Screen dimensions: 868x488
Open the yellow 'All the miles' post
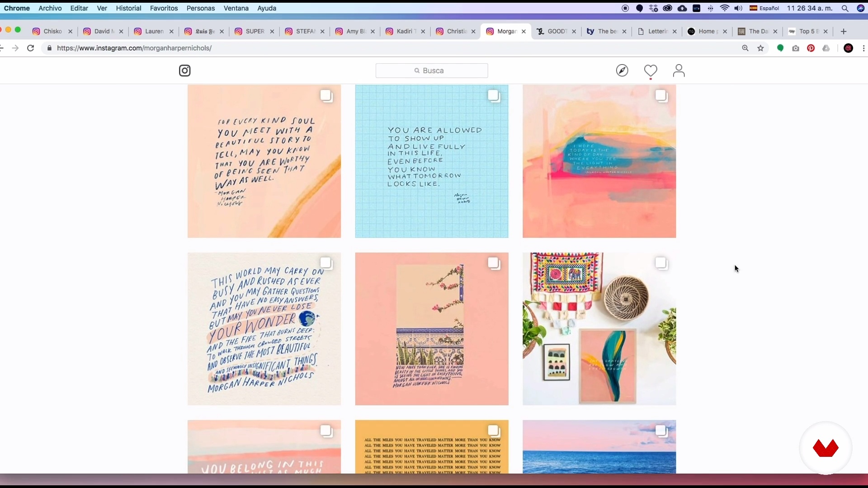pyautogui.click(x=432, y=447)
